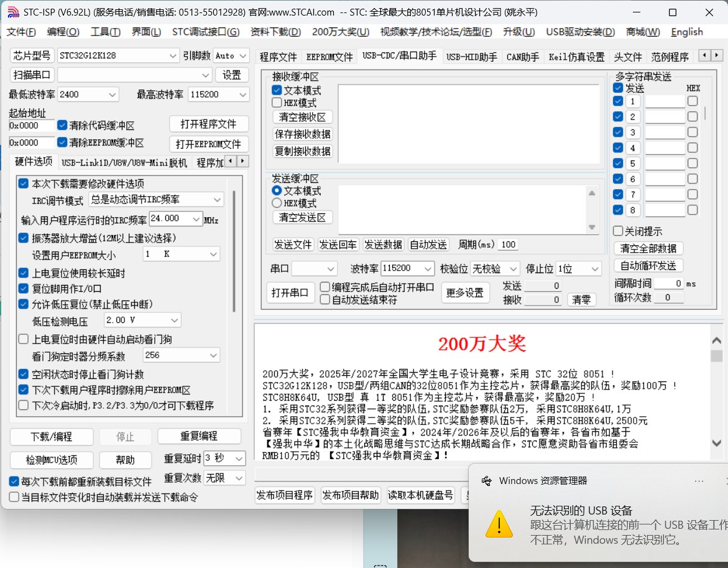
Task: Click the multi-string send list scrollbar
Action: pyautogui.click(x=705, y=113)
